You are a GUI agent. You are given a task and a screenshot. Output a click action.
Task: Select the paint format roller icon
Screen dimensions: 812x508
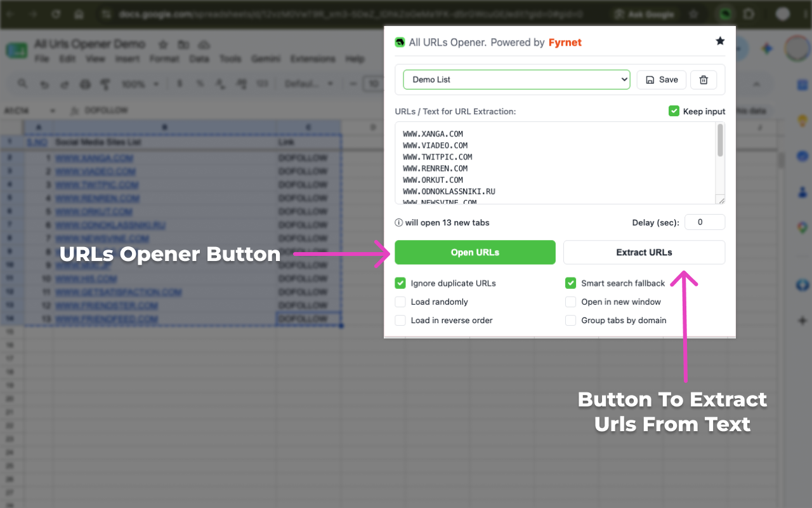click(x=105, y=84)
